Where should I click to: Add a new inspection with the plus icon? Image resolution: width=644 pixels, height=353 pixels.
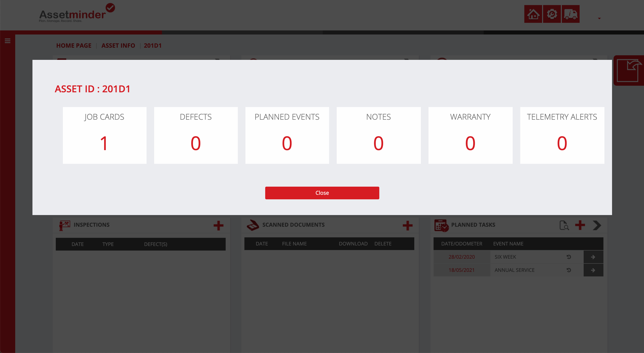[x=218, y=225]
